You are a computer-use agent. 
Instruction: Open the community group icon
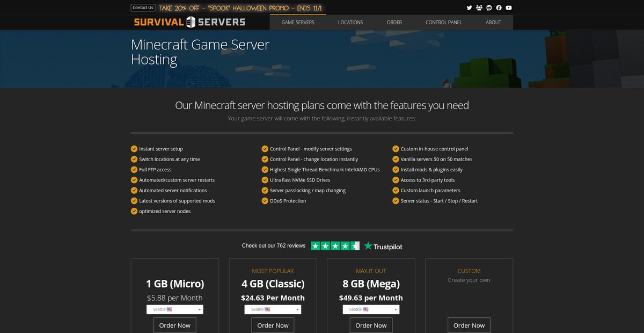479,8
